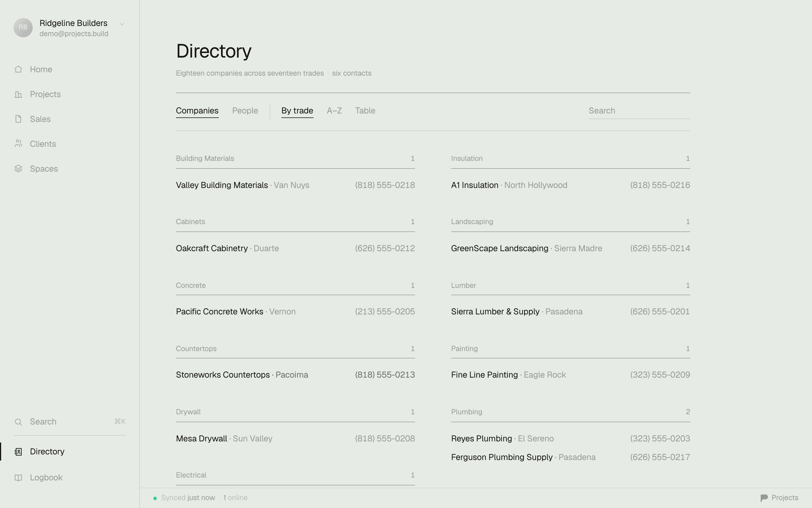Click phone number (626) 555-0214

[660, 248]
